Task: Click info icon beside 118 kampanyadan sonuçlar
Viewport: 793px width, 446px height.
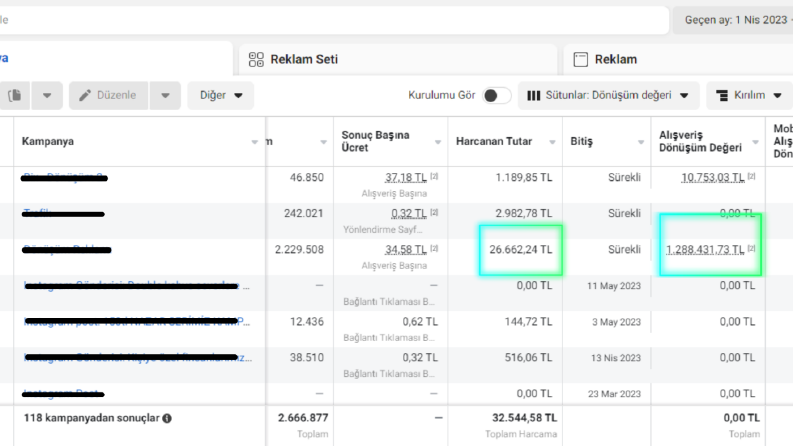Action: point(167,418)
